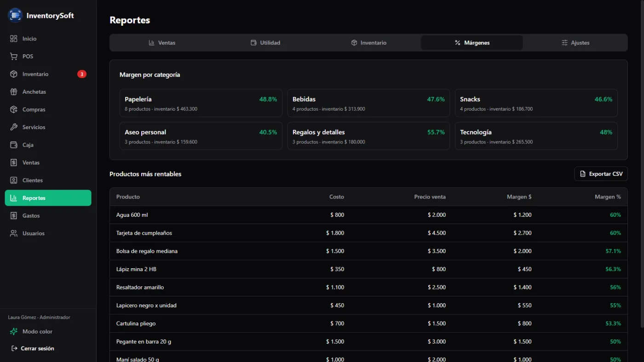Click the Servicios wrench icon
The image size is (644, 362).
click(x=14, y=127)
